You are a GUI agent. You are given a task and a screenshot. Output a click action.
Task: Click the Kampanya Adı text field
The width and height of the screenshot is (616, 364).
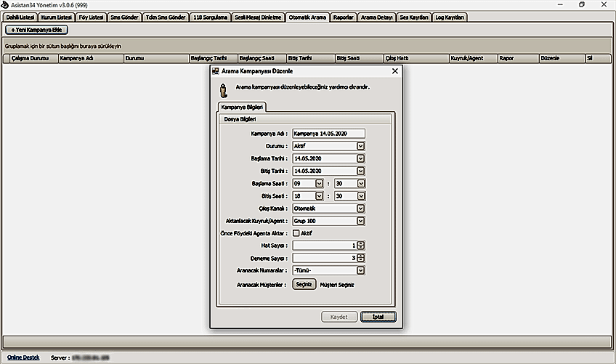328,134
